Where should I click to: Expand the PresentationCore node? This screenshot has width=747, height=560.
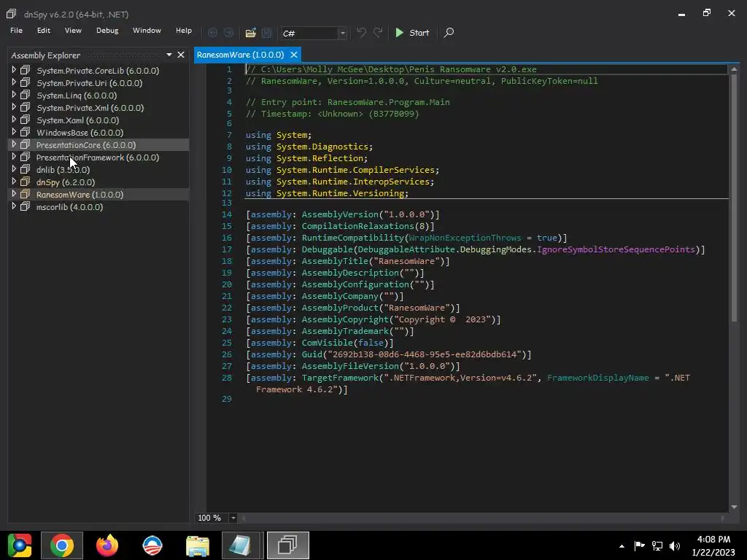point(14,144)
